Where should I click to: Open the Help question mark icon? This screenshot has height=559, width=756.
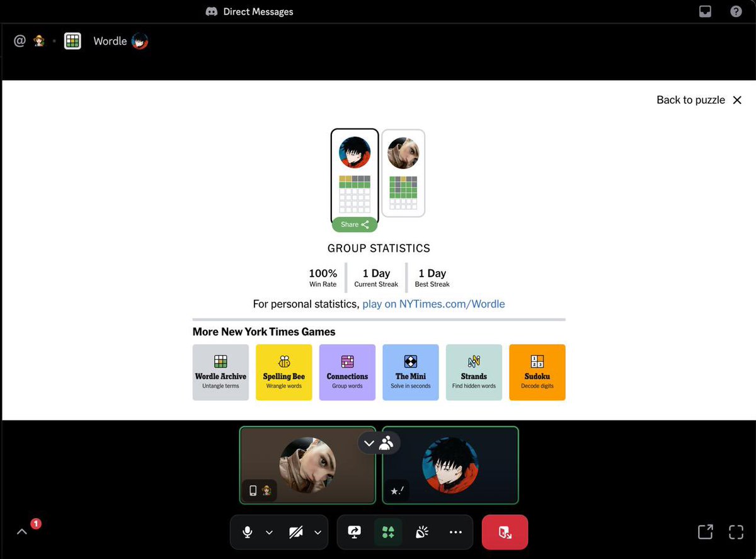click(x=736, y=11)
